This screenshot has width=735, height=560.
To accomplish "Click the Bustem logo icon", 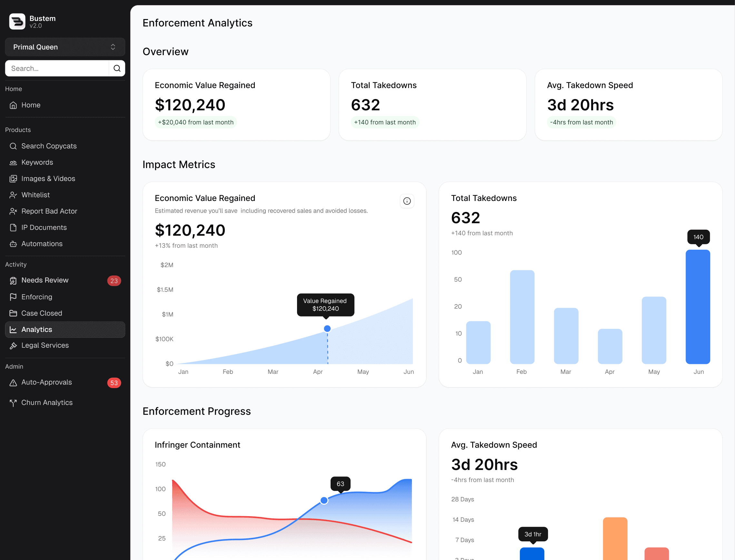I will [x=17, y=22].
